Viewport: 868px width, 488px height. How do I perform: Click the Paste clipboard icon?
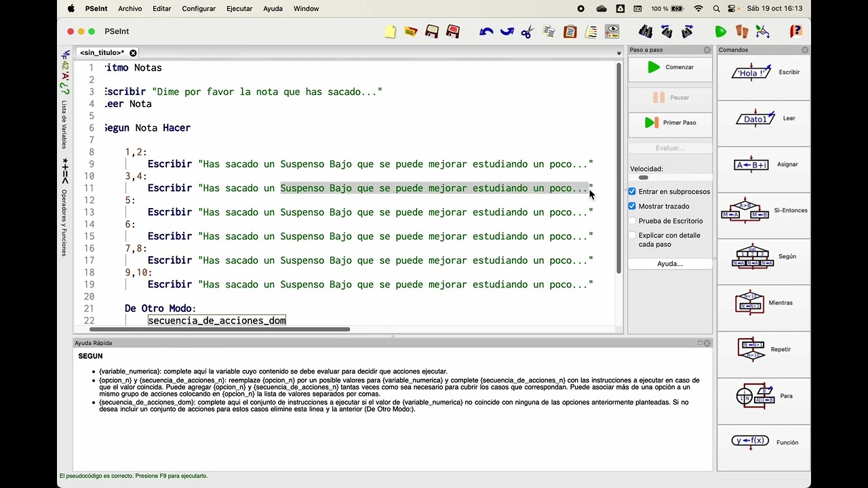coord(570,32)
